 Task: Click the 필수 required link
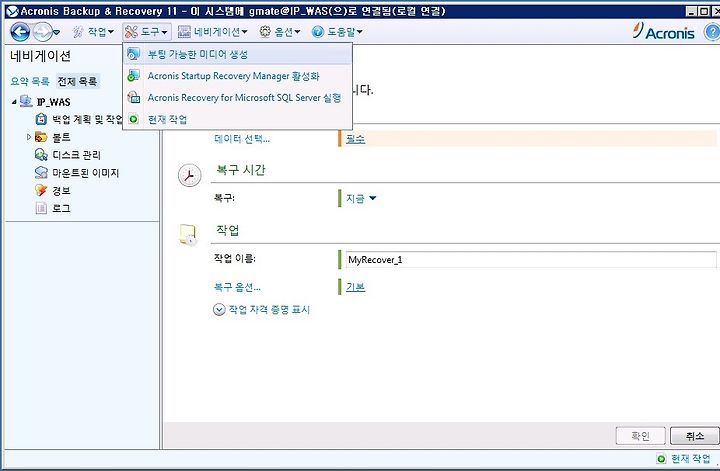coord(355,139)
